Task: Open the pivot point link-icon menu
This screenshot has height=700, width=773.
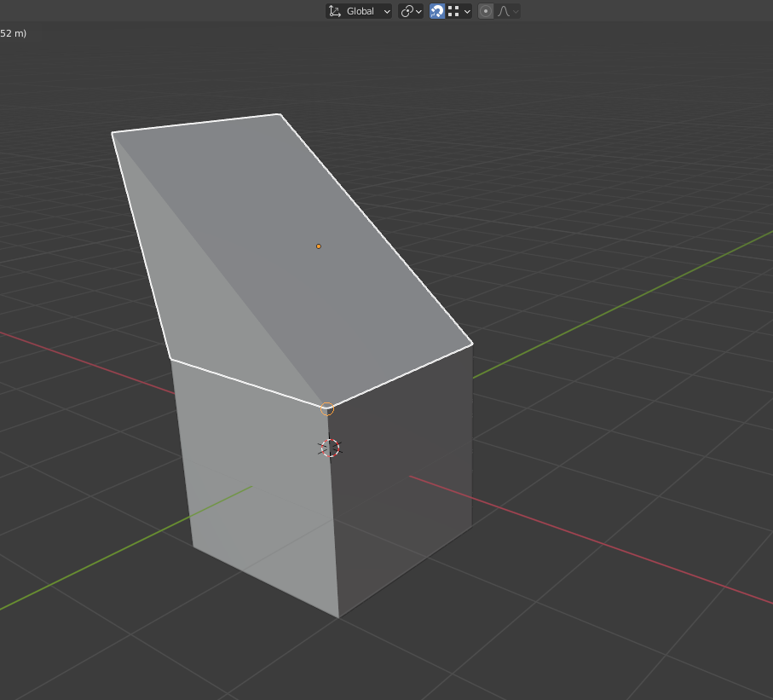Action: (411, 11)
